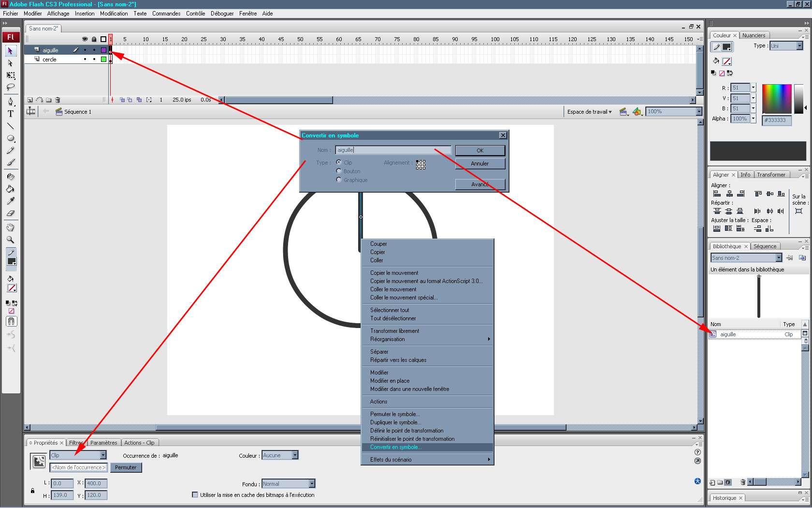Select the Pencil tool
Screen dimensions: 812x508
[x=11, y=150]
